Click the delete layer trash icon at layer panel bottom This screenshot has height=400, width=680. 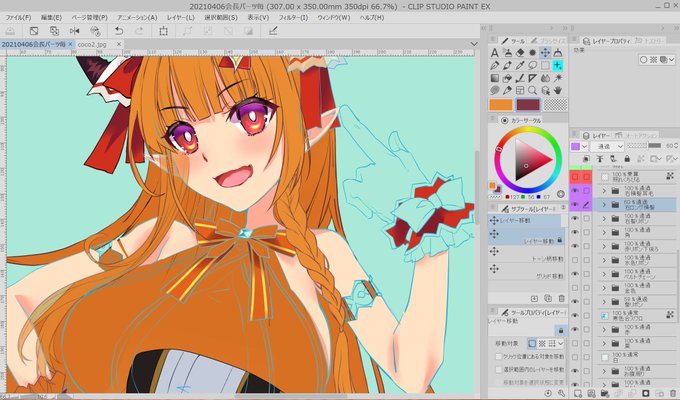pos(672,393)
